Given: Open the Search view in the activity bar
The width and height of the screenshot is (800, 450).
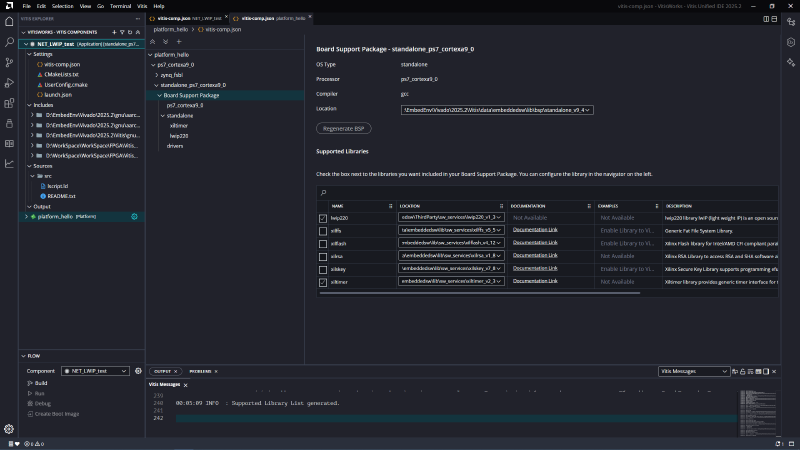Looking at the screenshot, I should pos(9,42).
